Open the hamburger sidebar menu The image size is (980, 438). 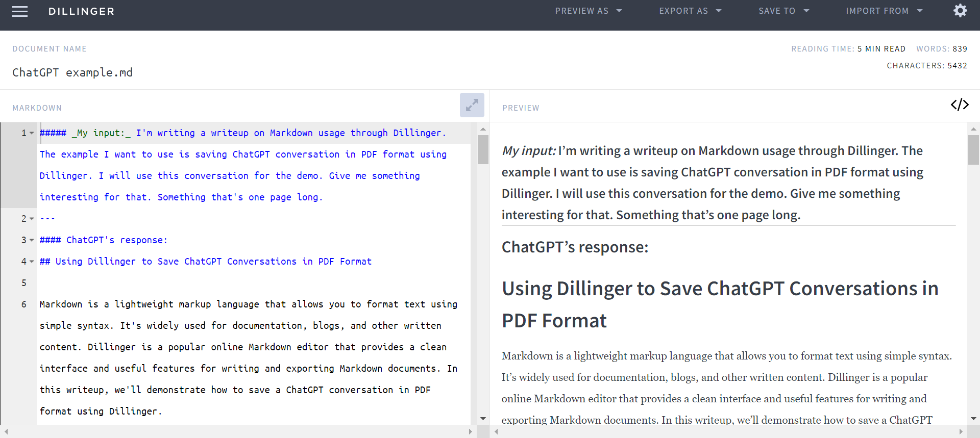click(20, 11)
